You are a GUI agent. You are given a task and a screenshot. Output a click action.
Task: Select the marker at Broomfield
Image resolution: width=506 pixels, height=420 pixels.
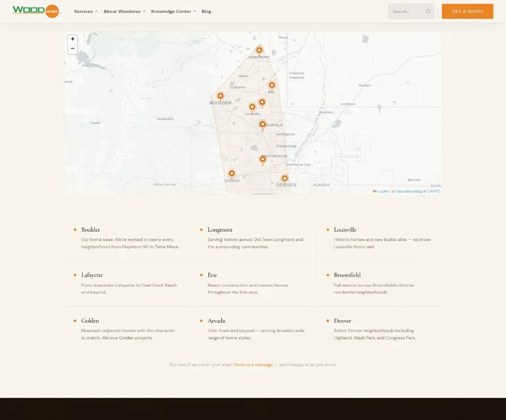(262, 124)
